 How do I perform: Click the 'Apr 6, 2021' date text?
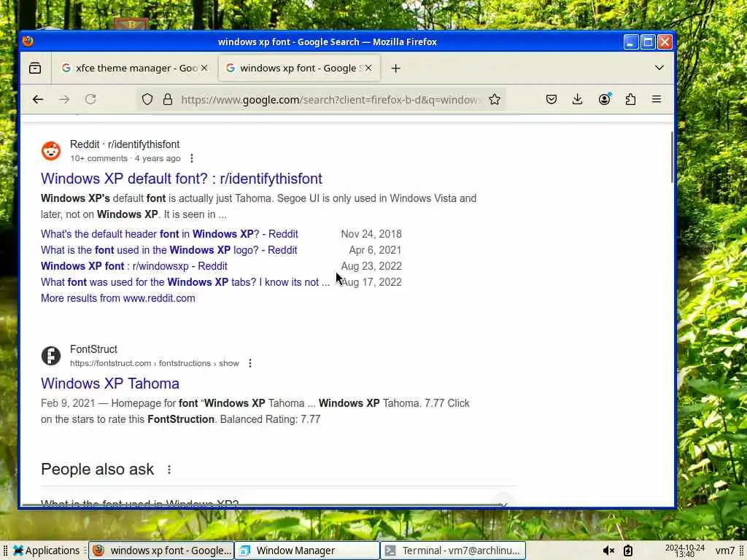(x=375, y=250)
